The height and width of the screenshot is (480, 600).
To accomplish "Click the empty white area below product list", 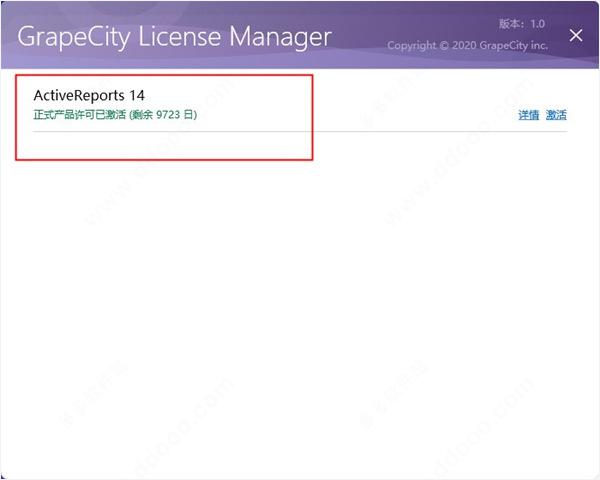I will pyautogui.click(x=300, y=306).
